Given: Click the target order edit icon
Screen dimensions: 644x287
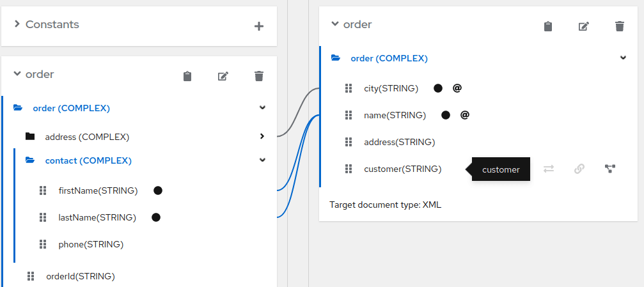Looking at the screenshot, I should 584,27.
